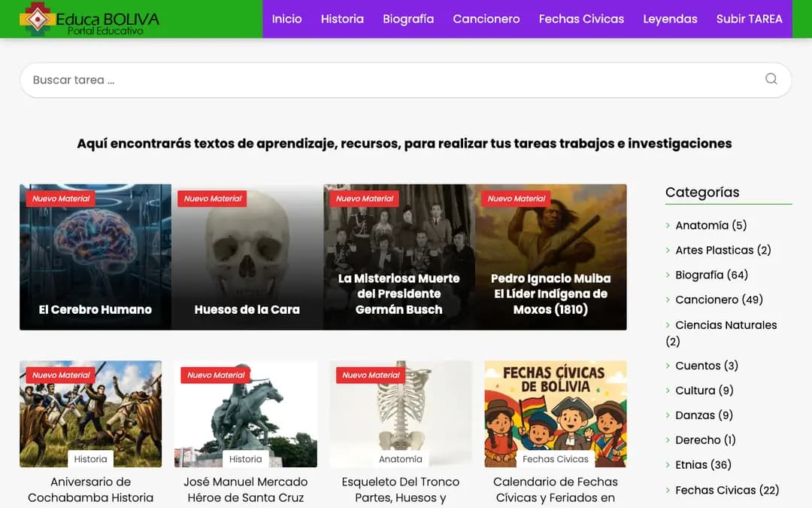Go to the Biografía menu item

click(x=408, y=19)
